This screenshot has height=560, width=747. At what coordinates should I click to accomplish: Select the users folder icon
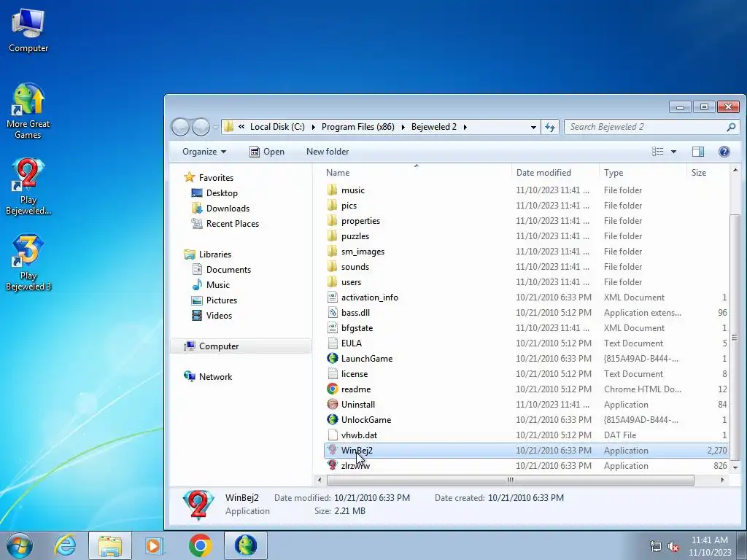333,282
